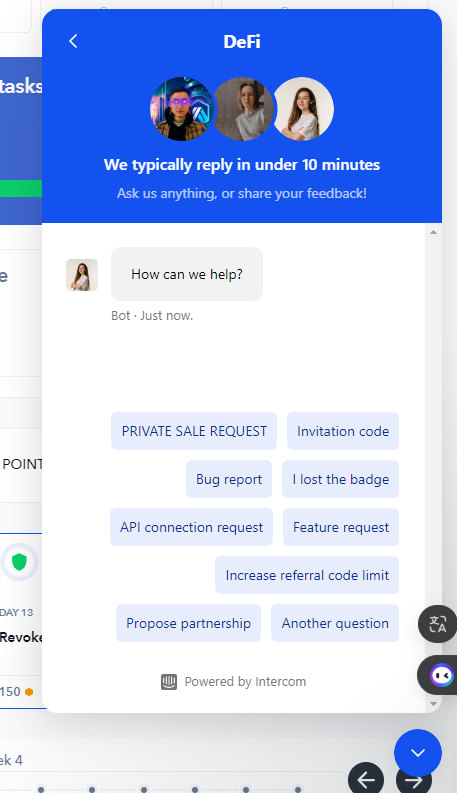This screenshot has height=793, width=457.
Task: Go to next with right arrow button
Action: coord(414,779)
